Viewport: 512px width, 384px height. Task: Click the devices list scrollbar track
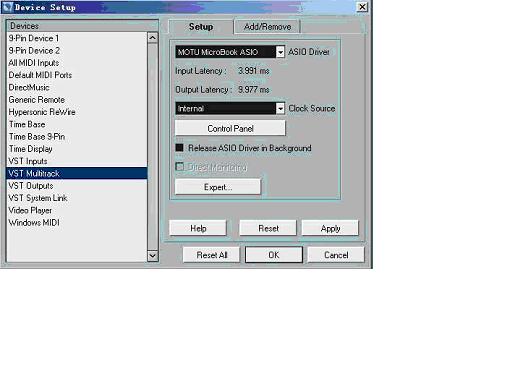pyautogui.click(x=153, y=147)
